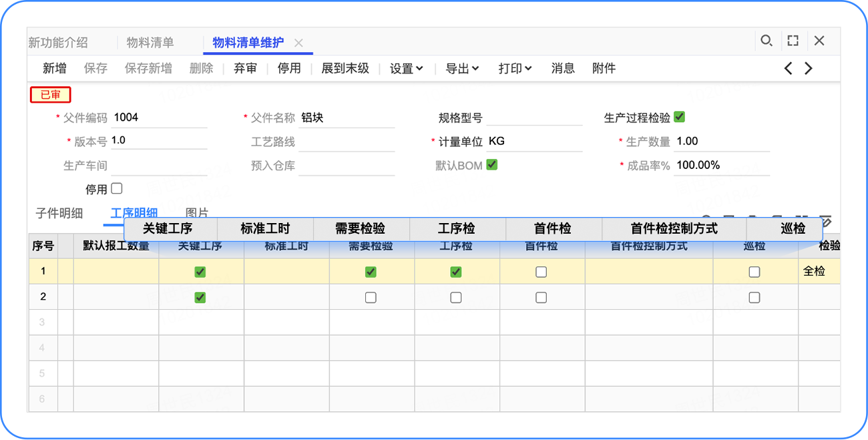868x440 pixels.
Task: Go to previous record with left arrow
Action: [789, 68]
